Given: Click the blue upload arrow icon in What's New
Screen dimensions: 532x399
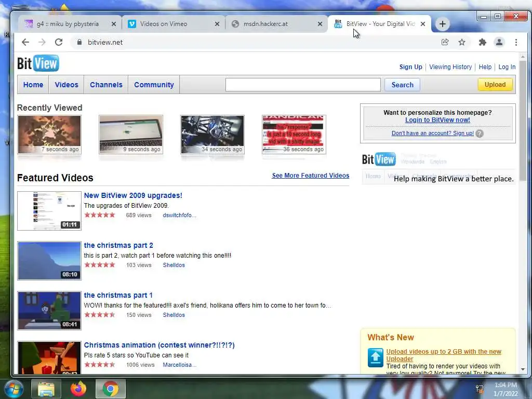Looking at the screenshot, I should pyautogui.click(x=375, y=357).
